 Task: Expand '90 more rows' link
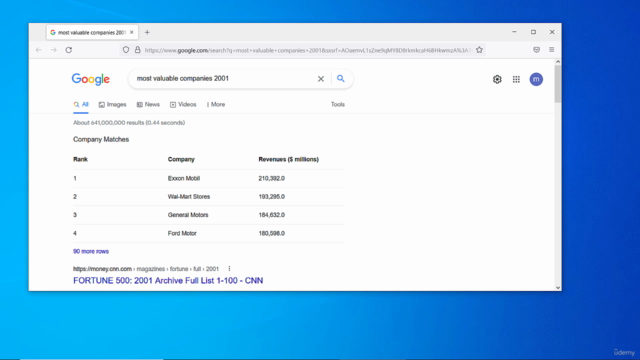tap(91, 251)
